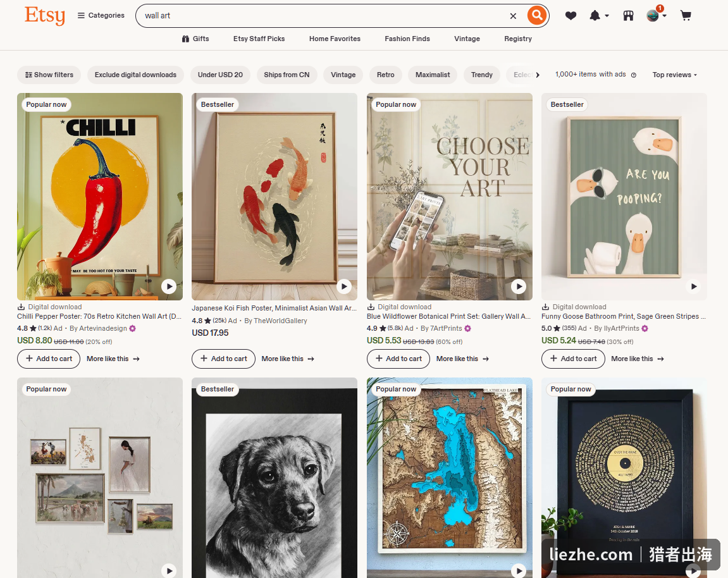Click 7ArtPrints star seller badge

[x=467, y=328]
